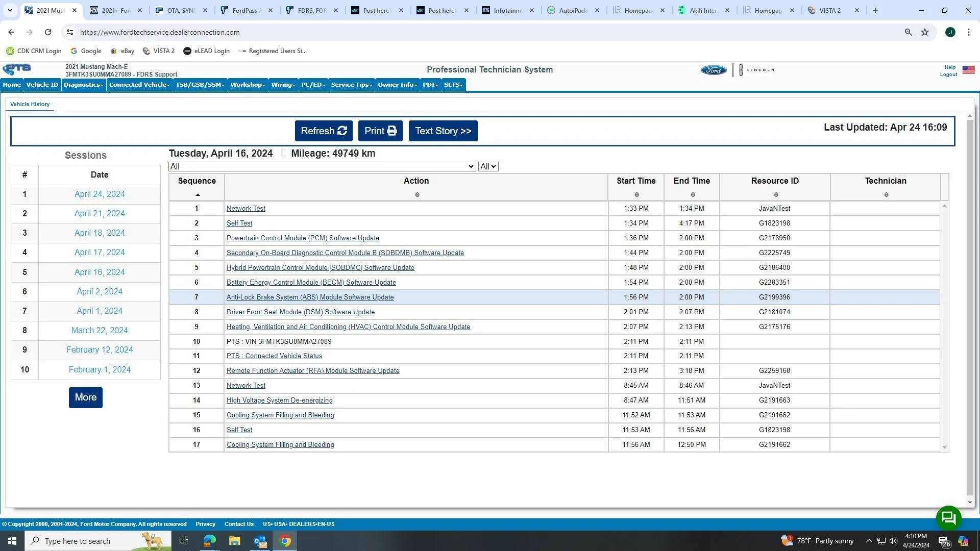Click the Help link
Screen dimensions: 980x551
pyautogui.click(x=950, y=67)
